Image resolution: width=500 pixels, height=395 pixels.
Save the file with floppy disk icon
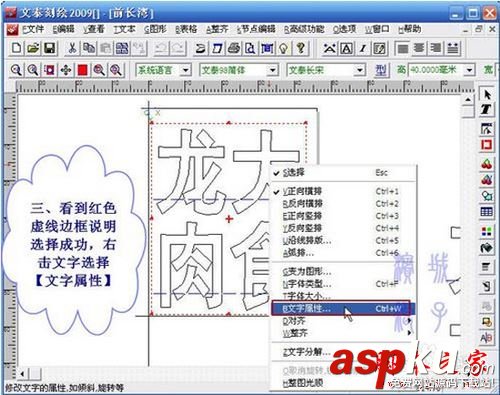point(49,49)
